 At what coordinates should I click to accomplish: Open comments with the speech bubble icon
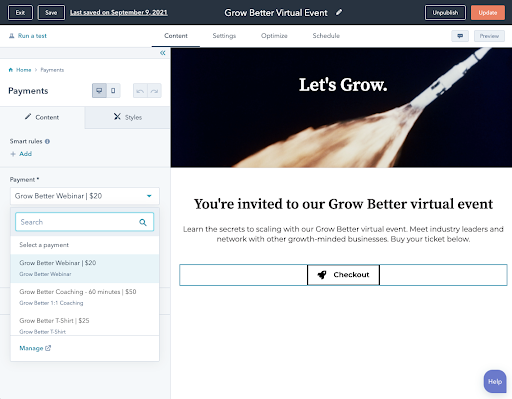(x=460, y=36)
